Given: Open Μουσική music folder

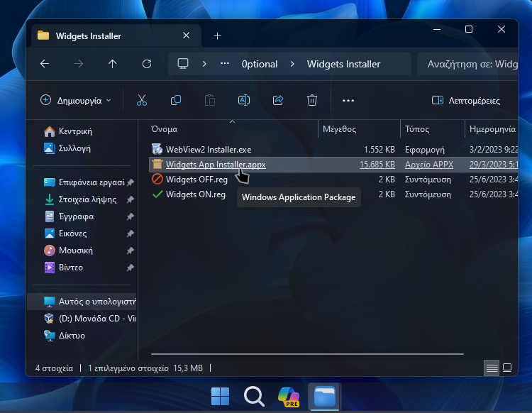Looking at the screenshot, I should coord(75,250).
